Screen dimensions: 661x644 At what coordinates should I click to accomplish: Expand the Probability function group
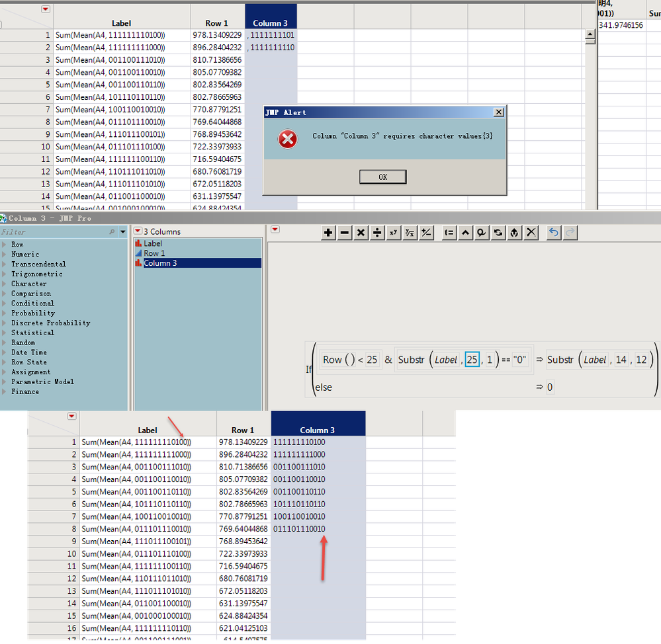(4, 313)
